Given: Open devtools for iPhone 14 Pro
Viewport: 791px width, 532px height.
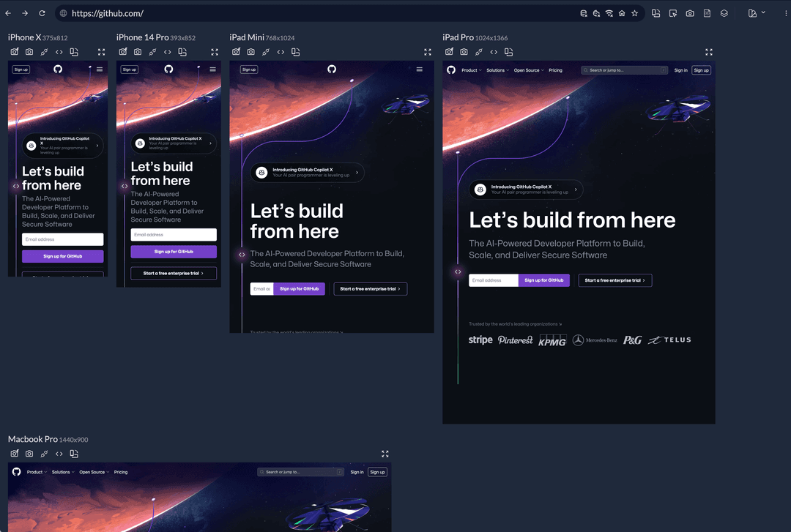Looking at the screenshot, I should (166, 52).
